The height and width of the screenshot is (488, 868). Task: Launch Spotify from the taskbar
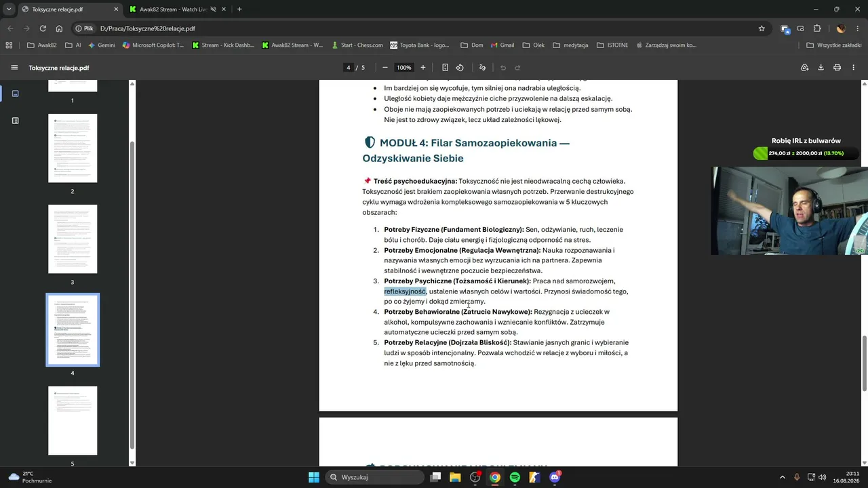point(515,477)
